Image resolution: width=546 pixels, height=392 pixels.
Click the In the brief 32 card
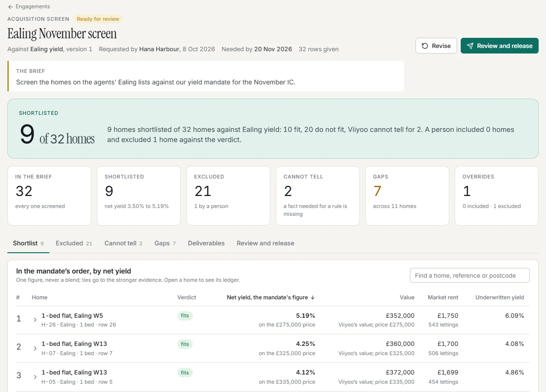(x=49, y=196)
